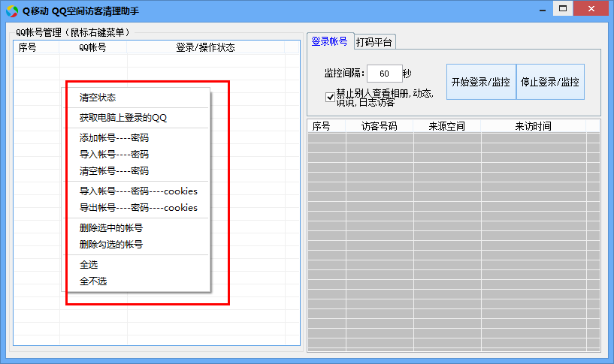Click the 监控间隔 seconds input field
This screenshot has width=614, height=364.
[x=385, y=74]
